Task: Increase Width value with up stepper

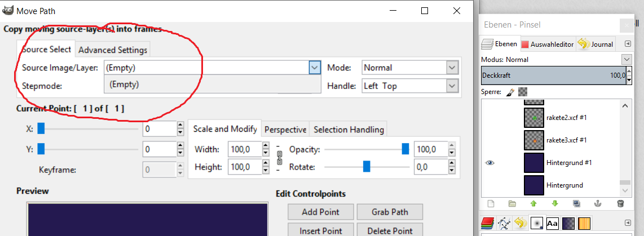Action: [266, 145]
